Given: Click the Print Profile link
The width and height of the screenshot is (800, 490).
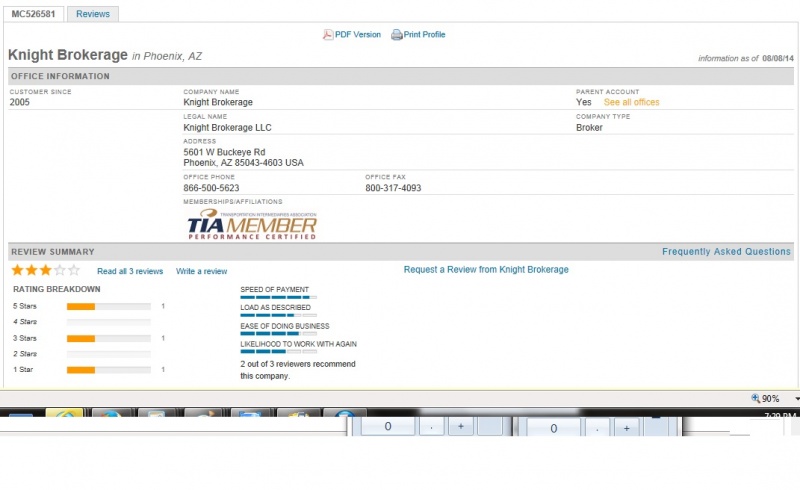Looking at the screenshot, I should tap(424, 35).
